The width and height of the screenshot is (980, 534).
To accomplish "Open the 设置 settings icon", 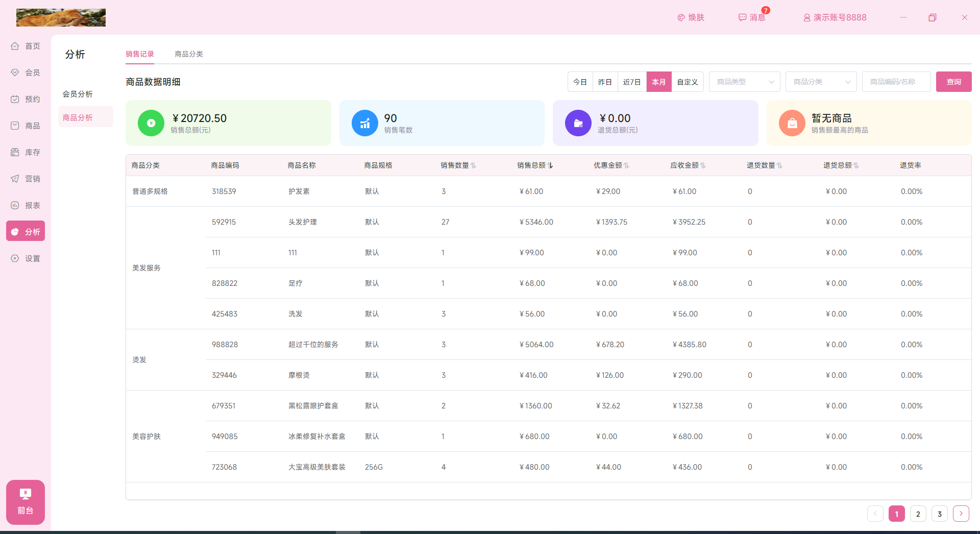I will pos(15,258).
